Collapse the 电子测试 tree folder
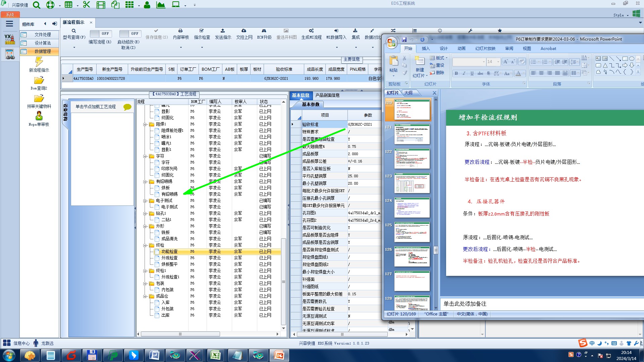644x362 pixels. click(145, 201)
